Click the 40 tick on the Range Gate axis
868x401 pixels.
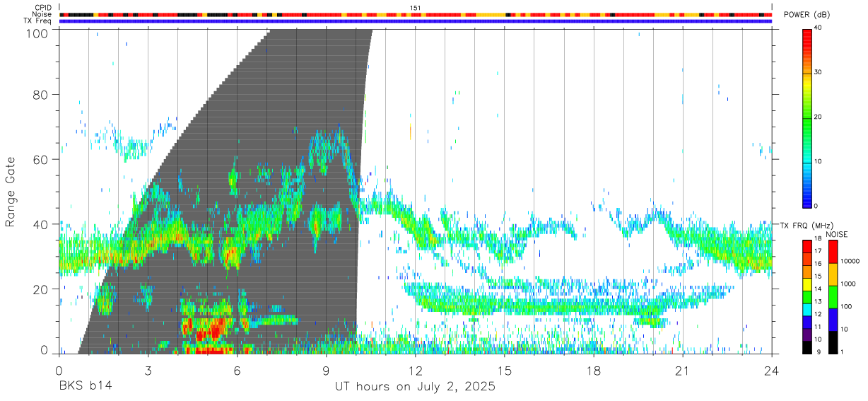pyautogui.click(x=40, y=224)
